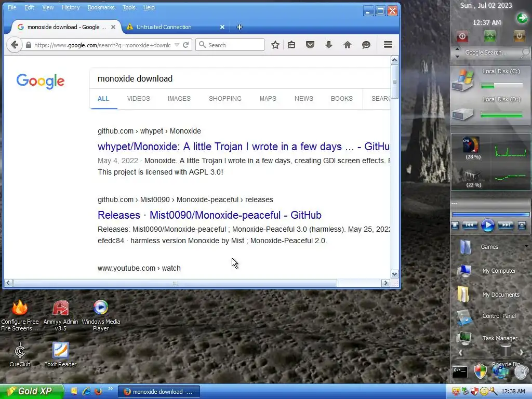The width and height of the screenshot is (532, 399).
Task: Bookmark this page with the star icon
Action: pos(275,45)
